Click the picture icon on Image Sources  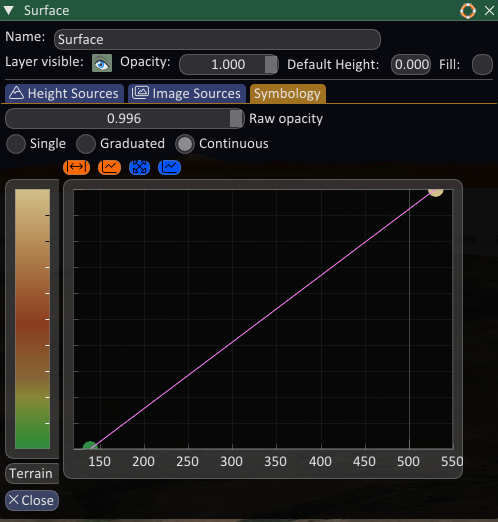coord(140,93)
